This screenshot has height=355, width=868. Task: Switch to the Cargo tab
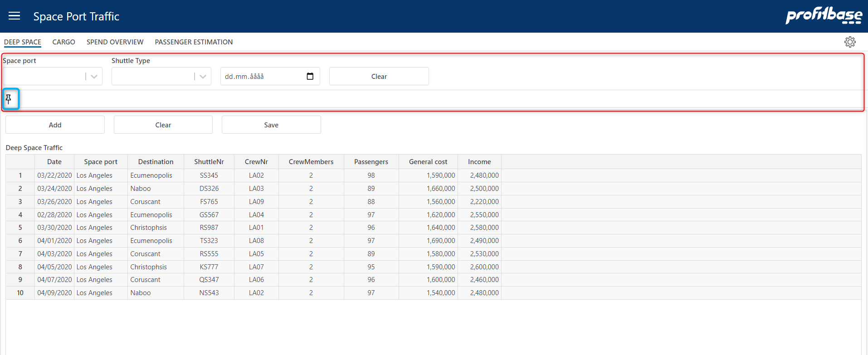[63, 42]
